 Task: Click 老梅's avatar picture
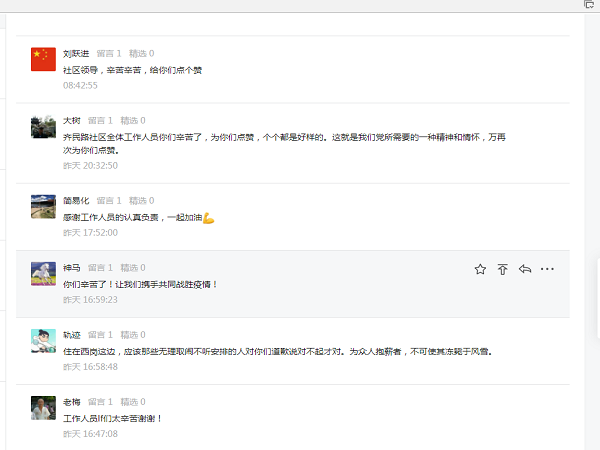(x=43, y=407)
